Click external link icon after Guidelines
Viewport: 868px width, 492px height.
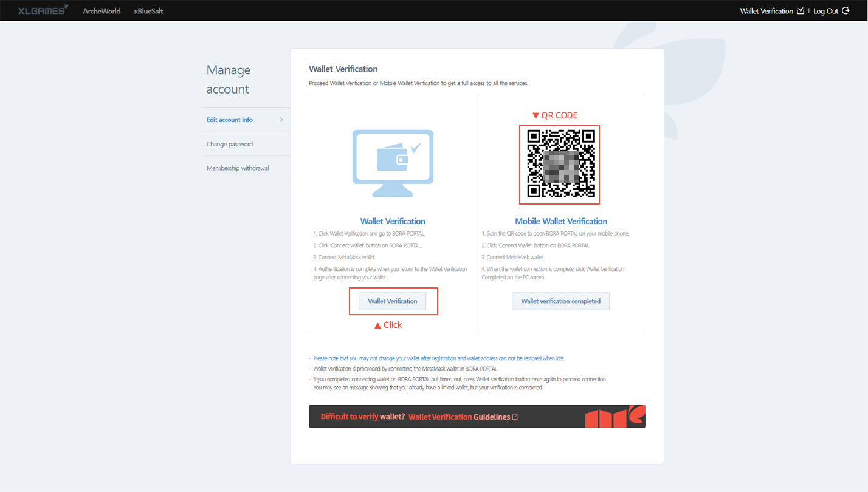click(515, 417)
